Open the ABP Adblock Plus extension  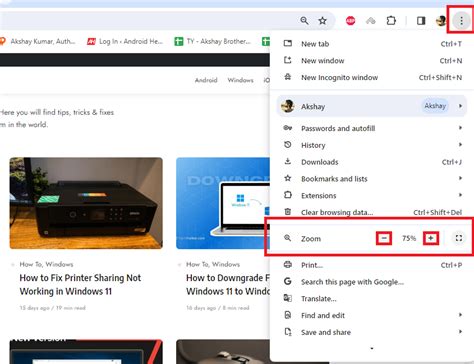point(350,21)
